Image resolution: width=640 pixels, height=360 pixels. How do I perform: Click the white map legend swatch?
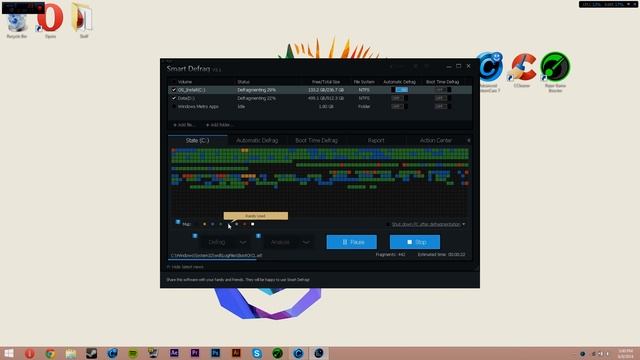252,224
